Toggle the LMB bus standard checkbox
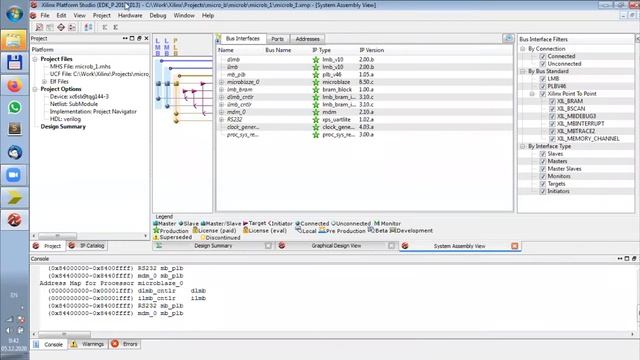The height and width of the screenshot is (360, 640). pyautogui.click(x=543, y=79)
